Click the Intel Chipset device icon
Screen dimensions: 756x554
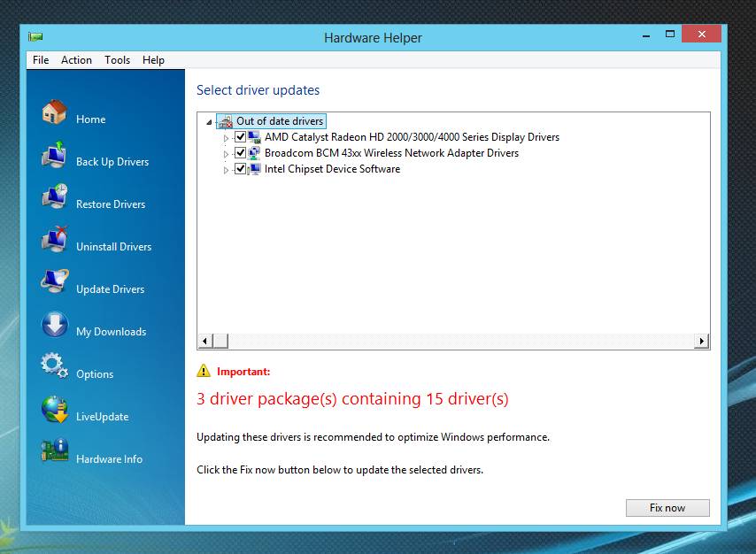pyautogui.click(x=254, y=169)
